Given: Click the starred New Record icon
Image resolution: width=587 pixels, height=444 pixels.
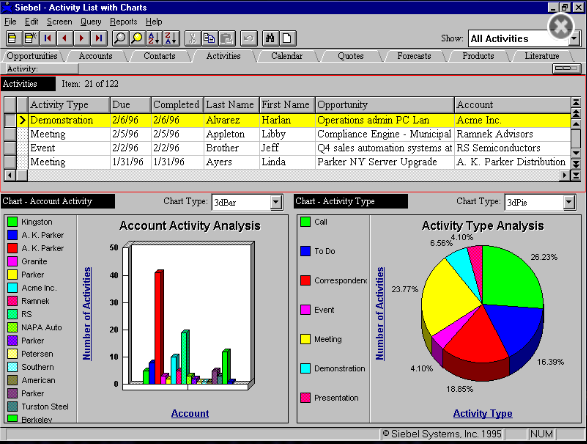Looking at the screenshot, I should 30,38.
